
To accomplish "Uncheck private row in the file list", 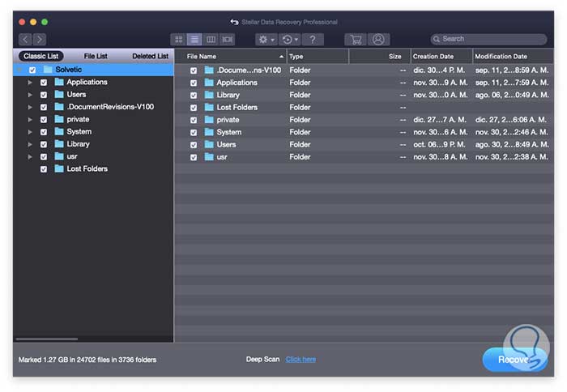I will [x=194, y=120].
